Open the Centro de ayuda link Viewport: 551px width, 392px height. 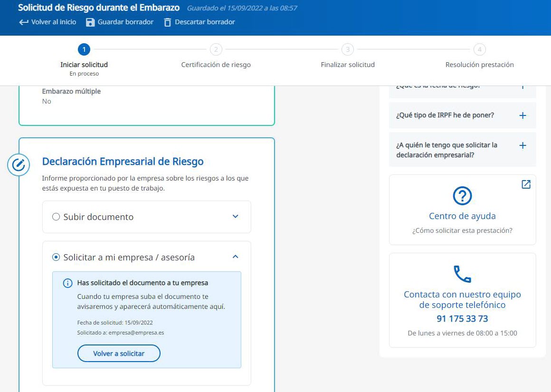click(462, 216)
